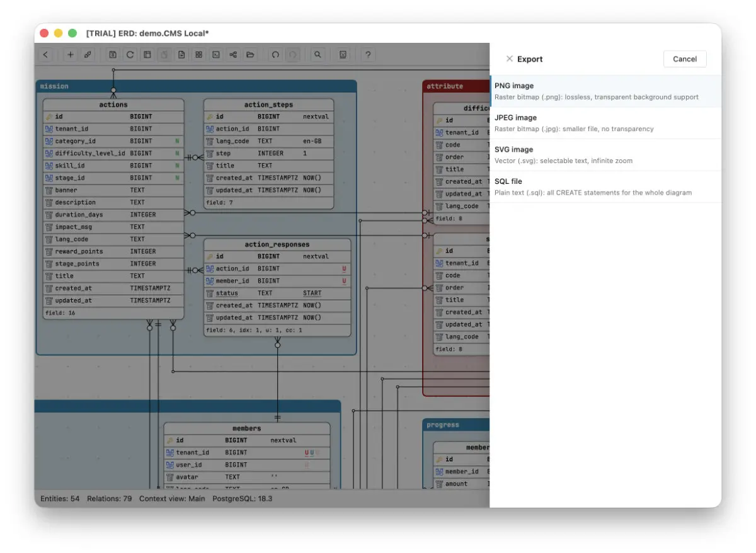The width and height of the screenshot is (756, 553).
Task: Click key icon on action_steps id row
Action: pos(210,117)
